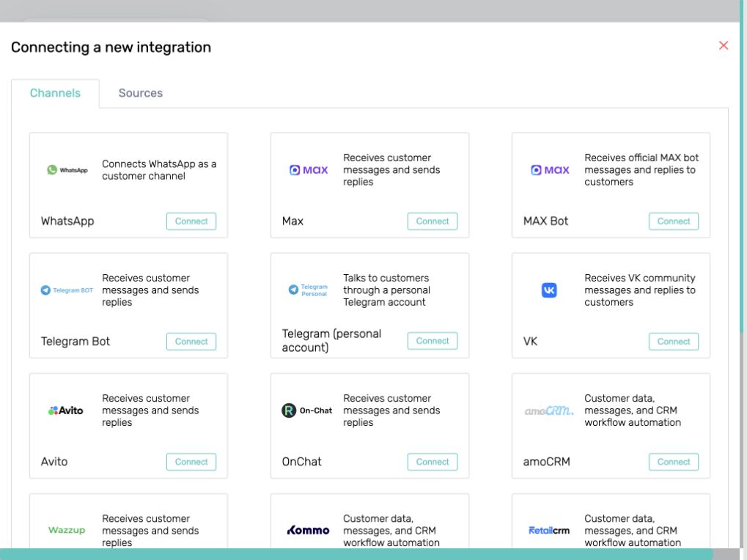Connect the Telegram Bot channel
747x560 pixels.
click(191, 342)
